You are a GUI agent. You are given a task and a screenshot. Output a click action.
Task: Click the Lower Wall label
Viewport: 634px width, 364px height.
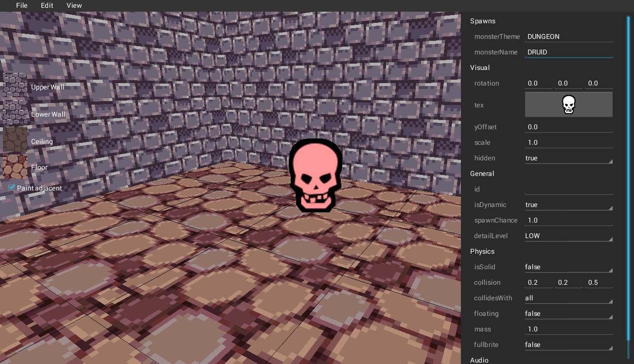coord(48,114)
